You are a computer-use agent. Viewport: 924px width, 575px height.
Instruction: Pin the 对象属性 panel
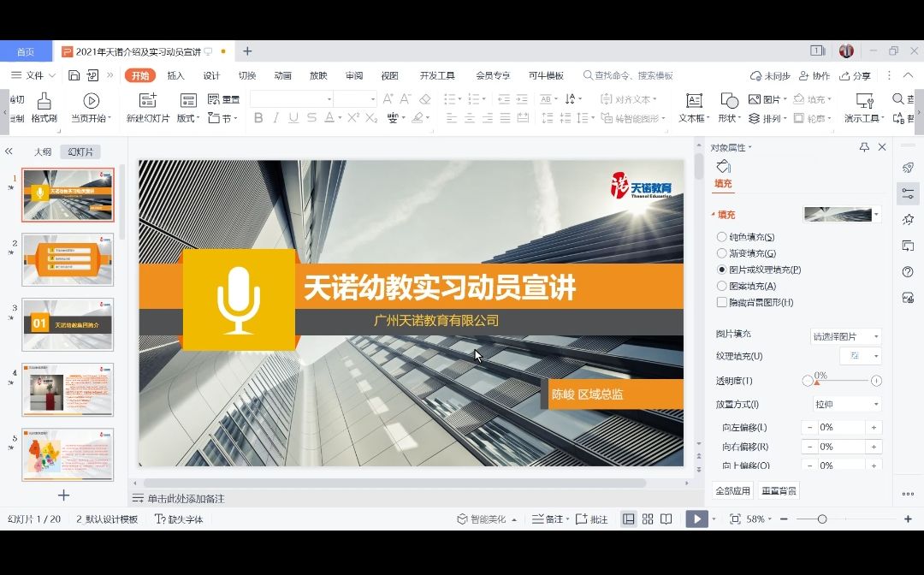pos(864,147)
